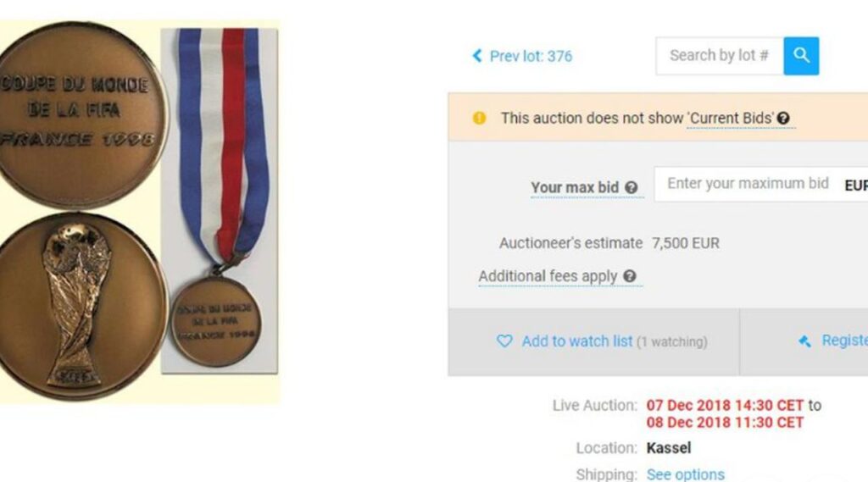Click help icon next to Your max bid
The width and height of the screenshot is (868, 482).
(631, 187)
